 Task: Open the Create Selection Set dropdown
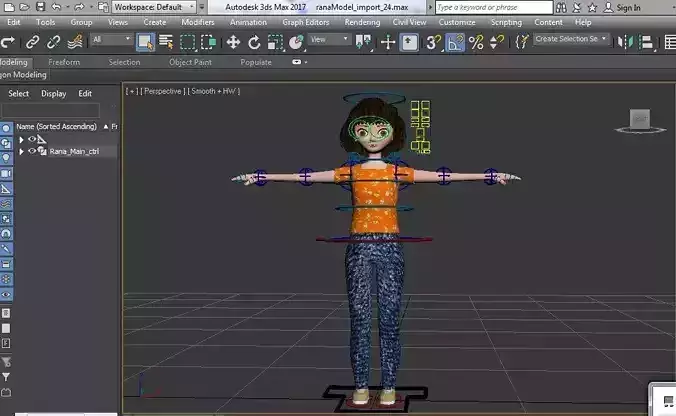(x=571, y=39)
